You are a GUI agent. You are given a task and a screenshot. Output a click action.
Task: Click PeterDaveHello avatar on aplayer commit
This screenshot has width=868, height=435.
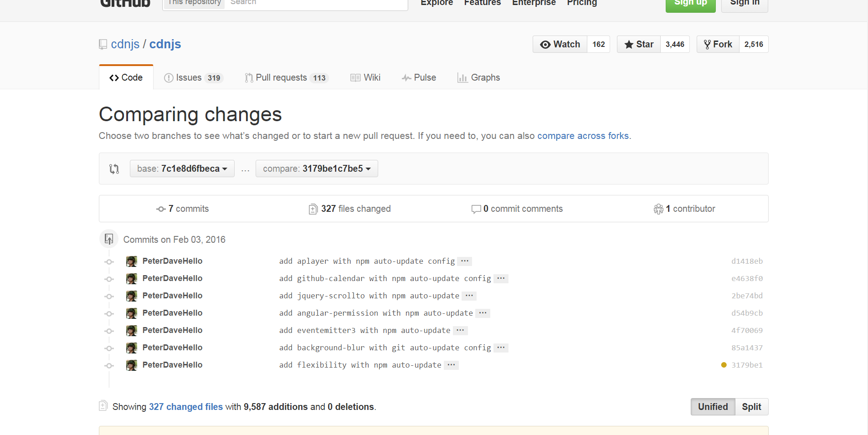tap(132, 261)
